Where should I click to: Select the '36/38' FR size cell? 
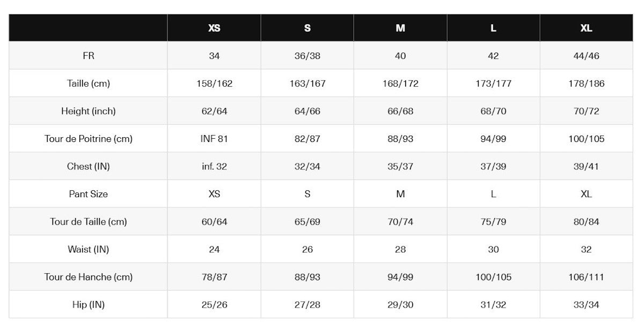pyautogui.click(x=307, y=56)
